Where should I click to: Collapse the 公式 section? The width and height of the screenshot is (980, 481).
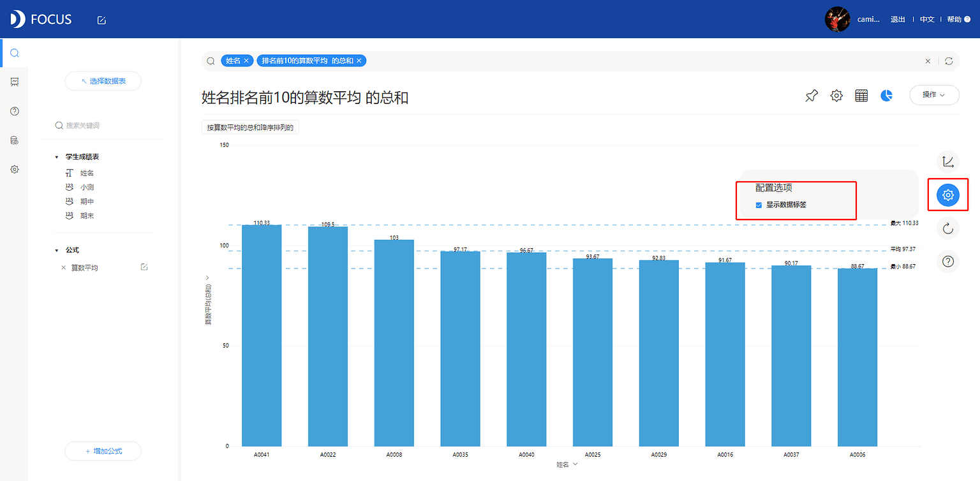[x=57, y=251]
